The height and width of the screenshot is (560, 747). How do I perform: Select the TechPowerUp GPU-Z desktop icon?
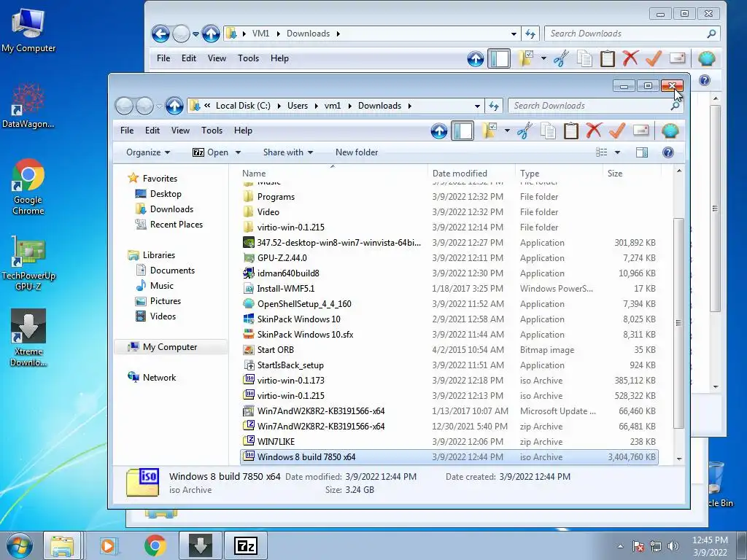pos(28,263)
